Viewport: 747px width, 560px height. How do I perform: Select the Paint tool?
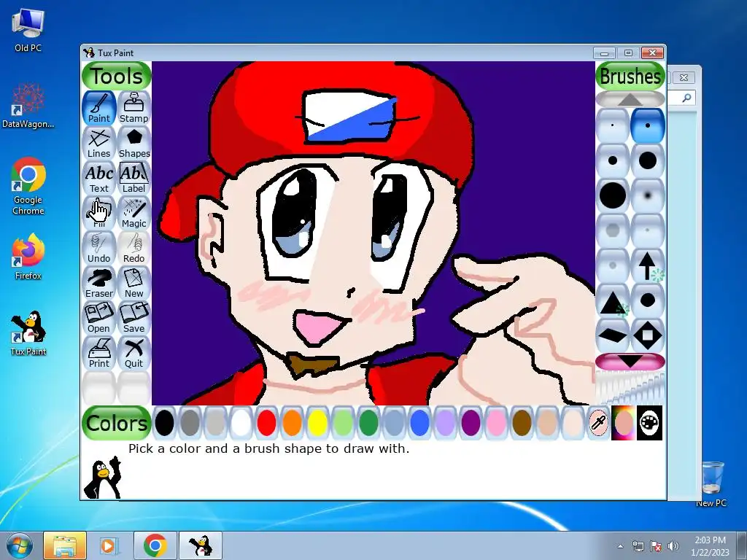(99, 108)
